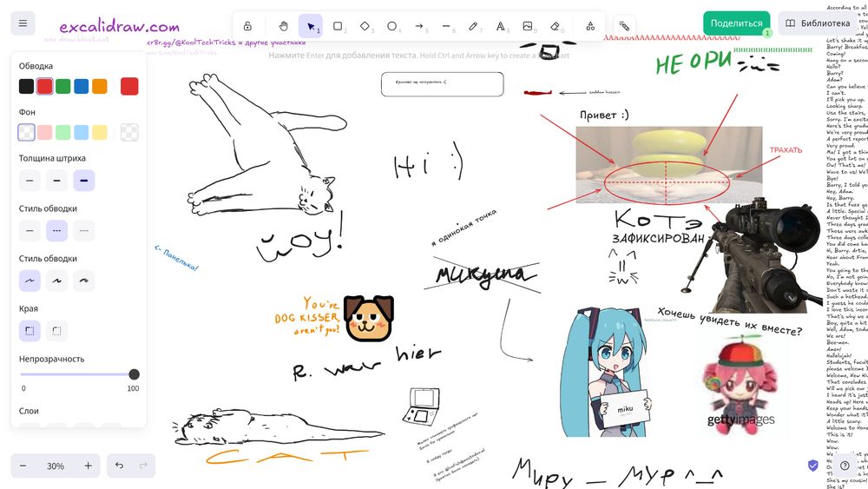The image size is (868, 489).
Task: Select thin stroke width
Action: tap(30, 181)
